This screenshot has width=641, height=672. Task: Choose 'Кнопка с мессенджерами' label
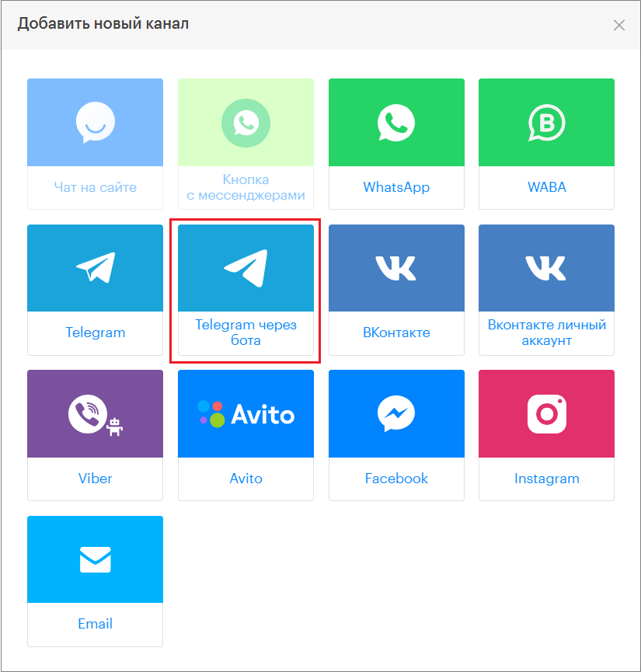(246, 187)
